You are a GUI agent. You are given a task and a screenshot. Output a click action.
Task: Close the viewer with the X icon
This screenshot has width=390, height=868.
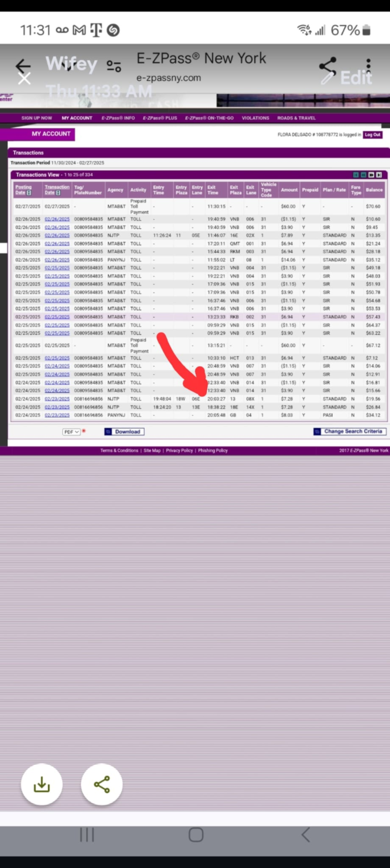[24, 78]
